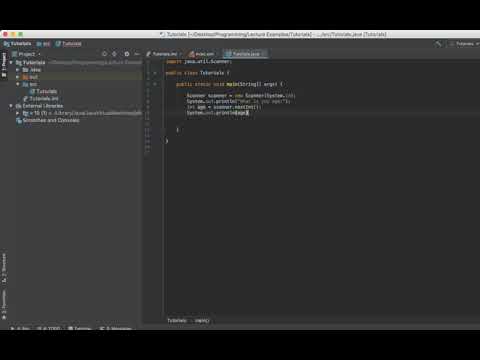Viewport: 480px width, 360px height.
Task: Toggle the Project tool window side tab
Action: [4, 65]
